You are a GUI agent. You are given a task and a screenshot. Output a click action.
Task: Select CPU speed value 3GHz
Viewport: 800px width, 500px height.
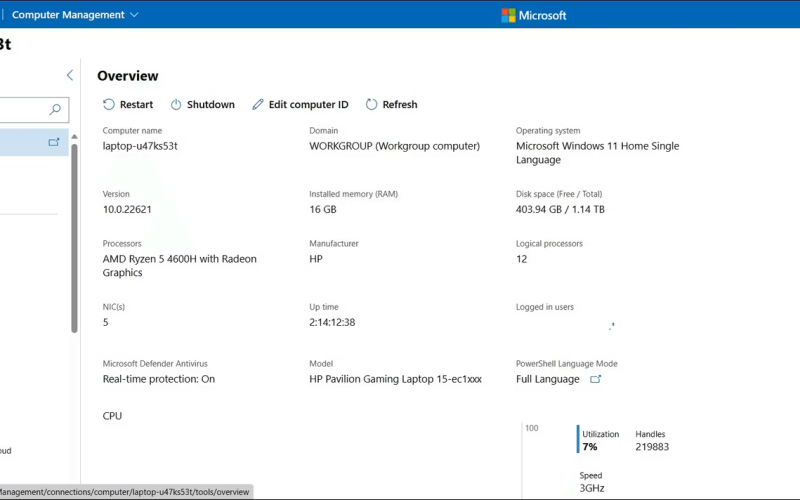(592, 488)
